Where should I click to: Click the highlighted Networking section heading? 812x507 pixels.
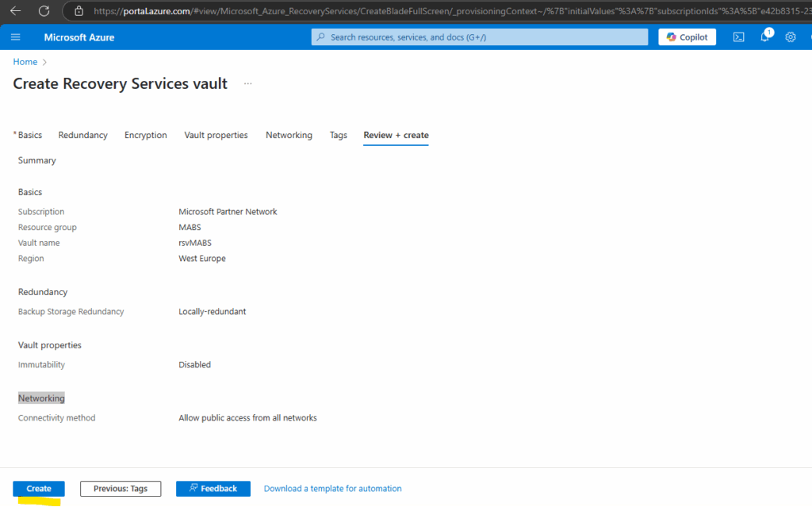point(41,398)
